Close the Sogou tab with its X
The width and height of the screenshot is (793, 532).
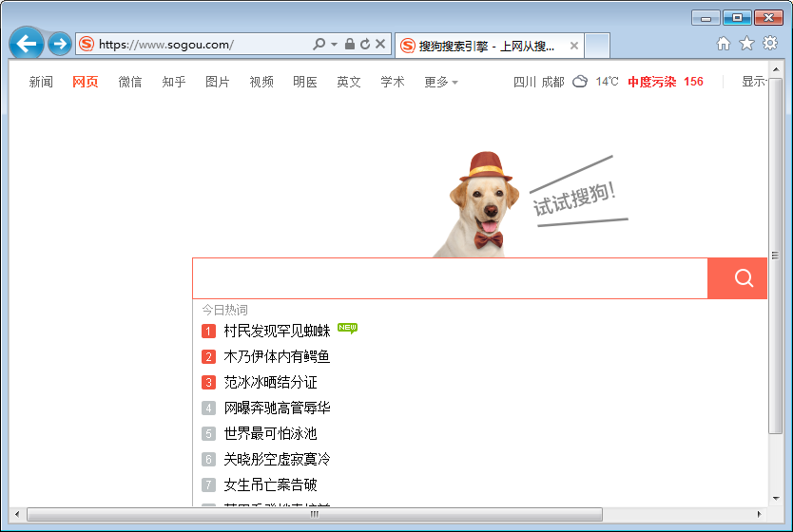point(574,46)
